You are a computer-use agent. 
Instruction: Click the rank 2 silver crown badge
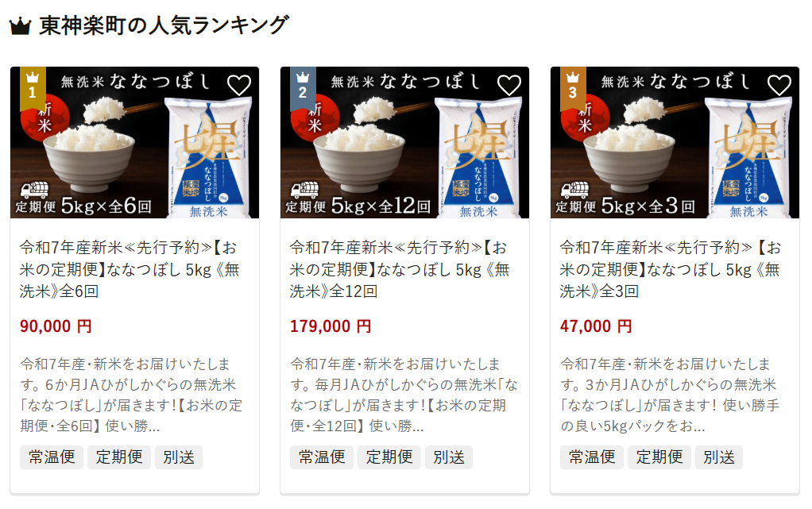(303, 88)
